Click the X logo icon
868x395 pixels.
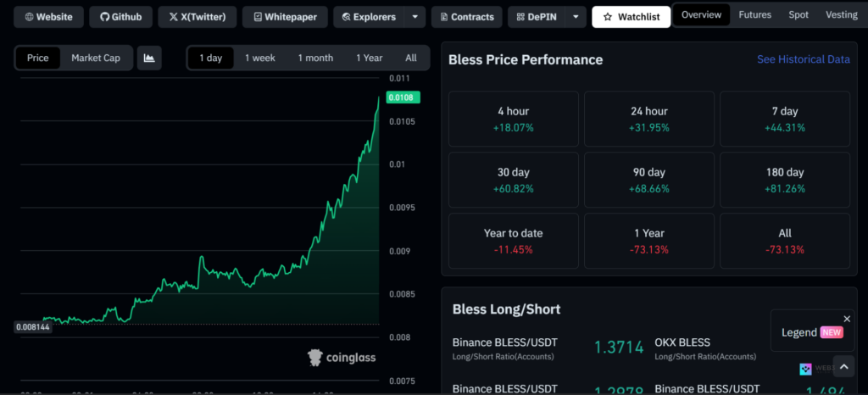tap(173, 17)
